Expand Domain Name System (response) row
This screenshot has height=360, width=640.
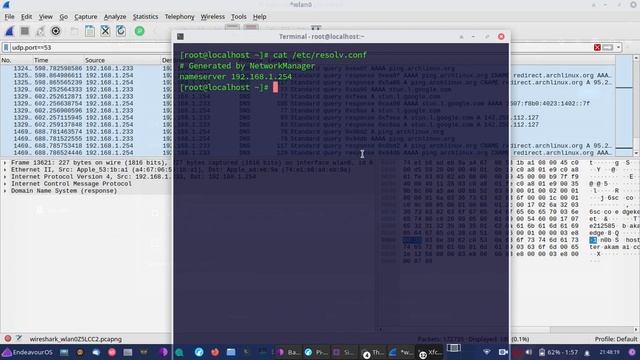point(5,191)
